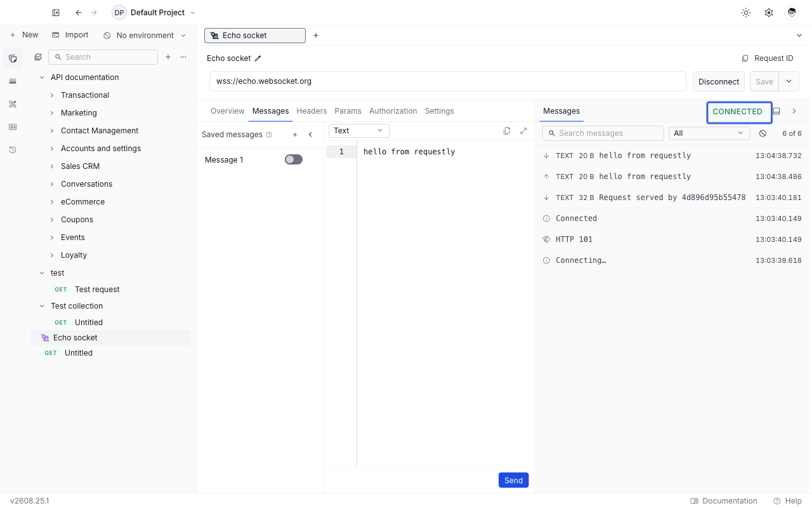Click the WebSocket URL field

coord(448,81)
